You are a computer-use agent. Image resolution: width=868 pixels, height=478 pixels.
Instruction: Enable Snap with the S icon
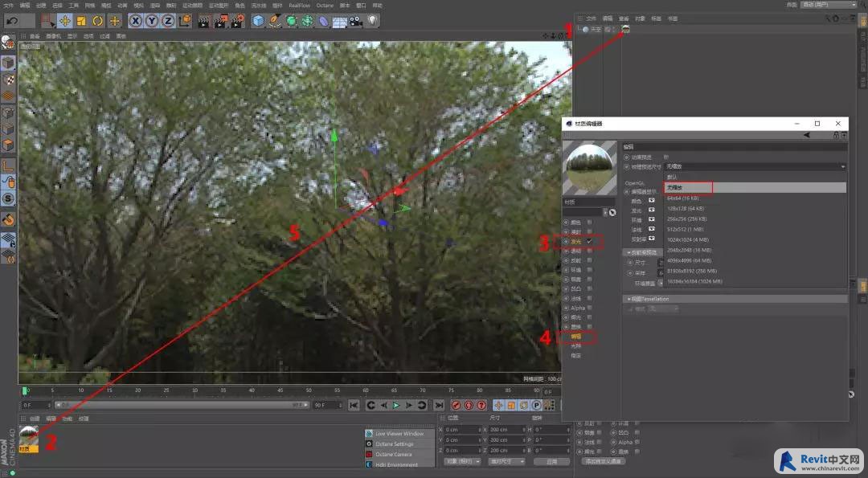[8, 198]
